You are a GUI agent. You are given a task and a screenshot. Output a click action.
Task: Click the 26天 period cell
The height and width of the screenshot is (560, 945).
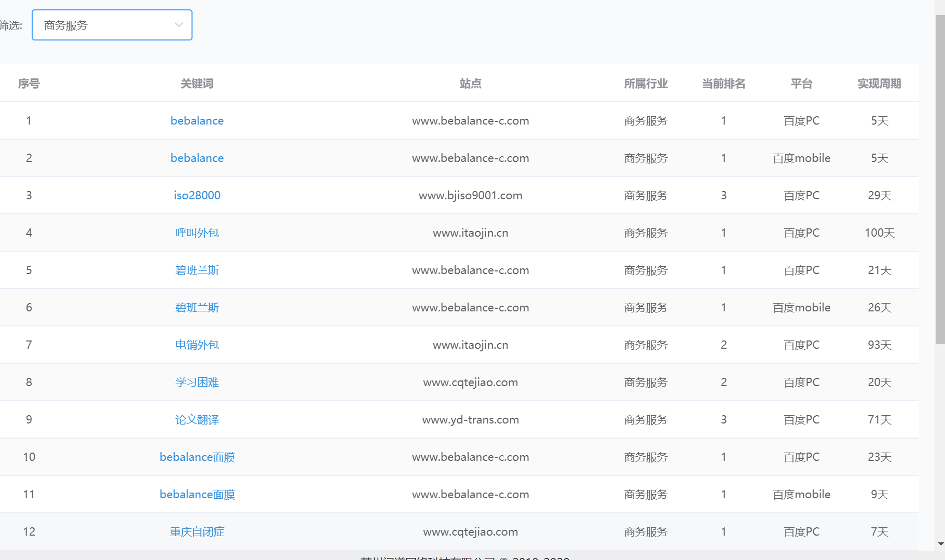[880, 307]
